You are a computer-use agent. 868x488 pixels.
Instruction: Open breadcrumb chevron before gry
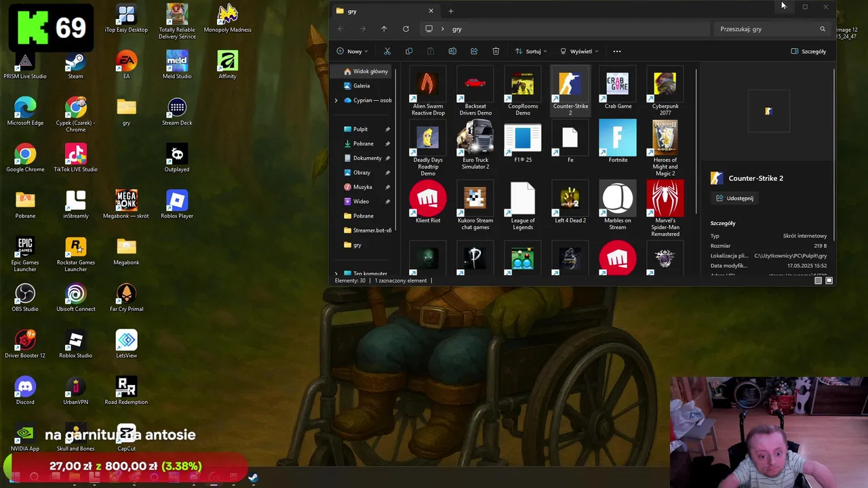(x=442, y=29)
